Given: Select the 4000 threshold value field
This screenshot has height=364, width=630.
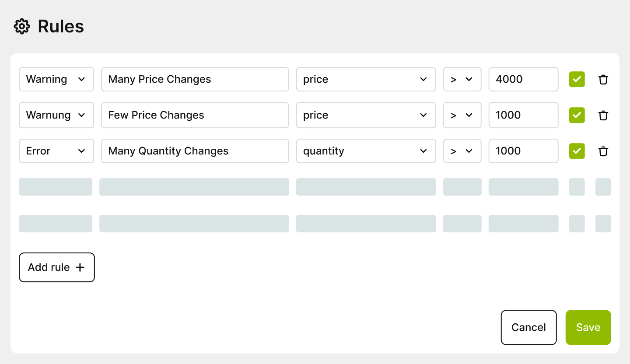Looking at the screenshot, I should point(523,79).
